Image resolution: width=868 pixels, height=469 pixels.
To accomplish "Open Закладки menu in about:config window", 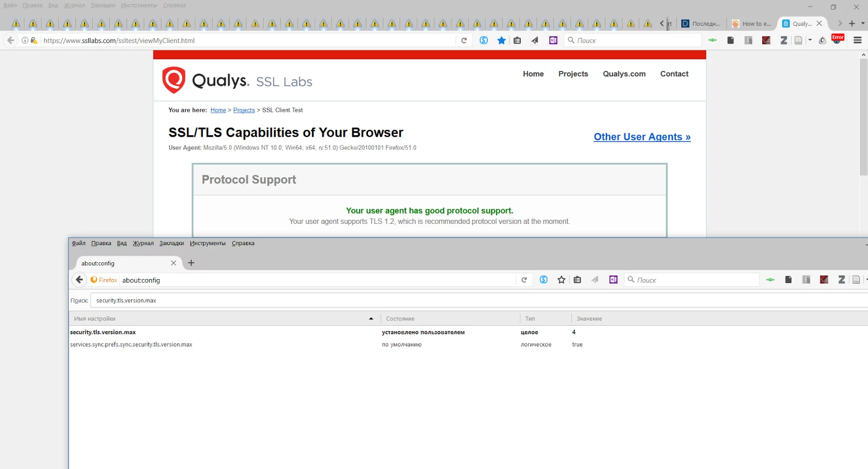I will click(172, 243).
